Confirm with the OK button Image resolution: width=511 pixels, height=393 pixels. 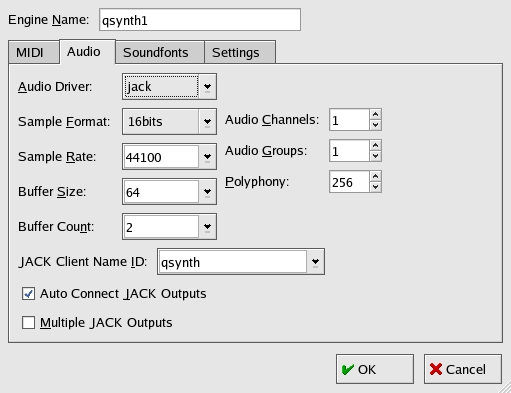(x=375, y=369)
